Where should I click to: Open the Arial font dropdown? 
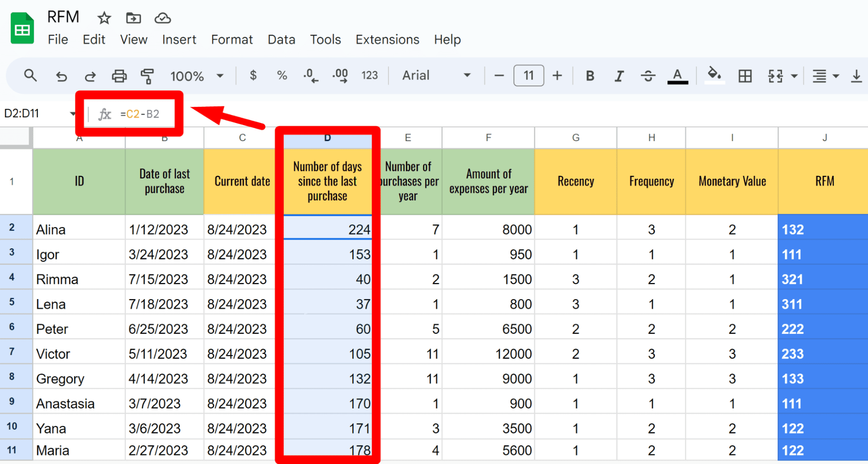coord(436,75)
